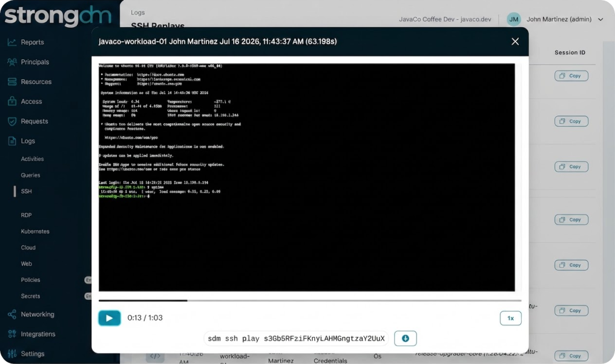Click the JM user avatar
The image size is (615, 364).
pyautogui.click(x=514, y=19)
